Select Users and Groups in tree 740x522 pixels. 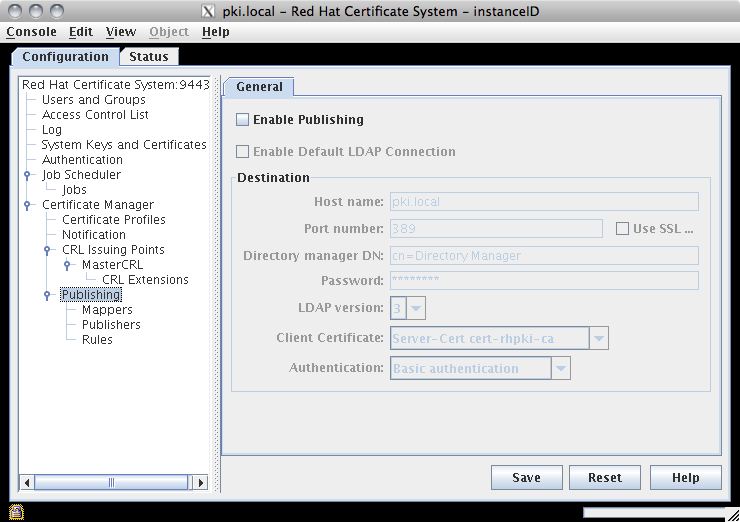93,100
